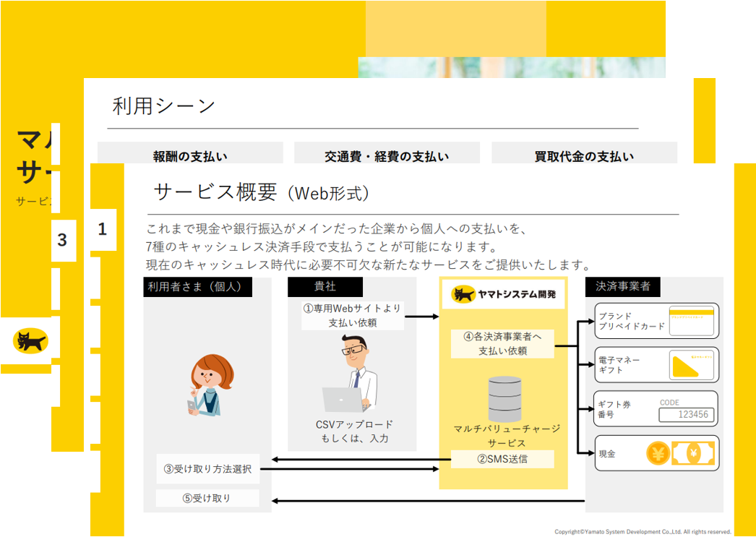Select the 交通費・経費の支払い heading

pyautogui.click(x=387, y=156)
